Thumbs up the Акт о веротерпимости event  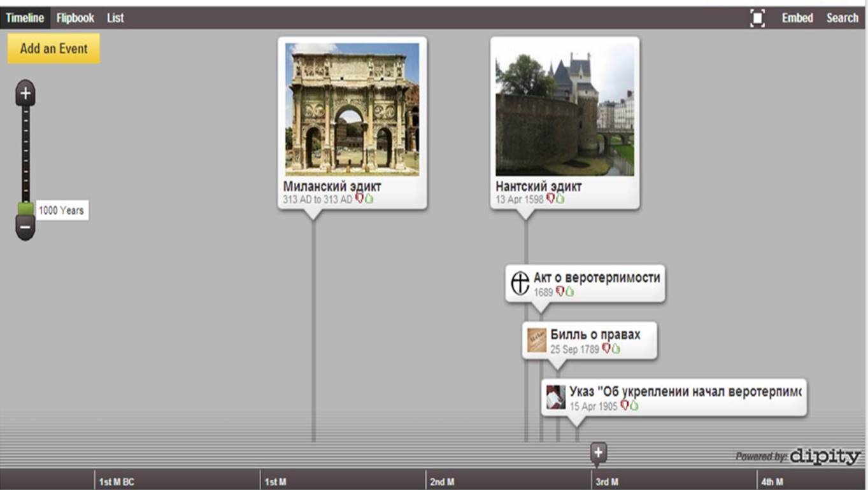click(x=569, y=292)
